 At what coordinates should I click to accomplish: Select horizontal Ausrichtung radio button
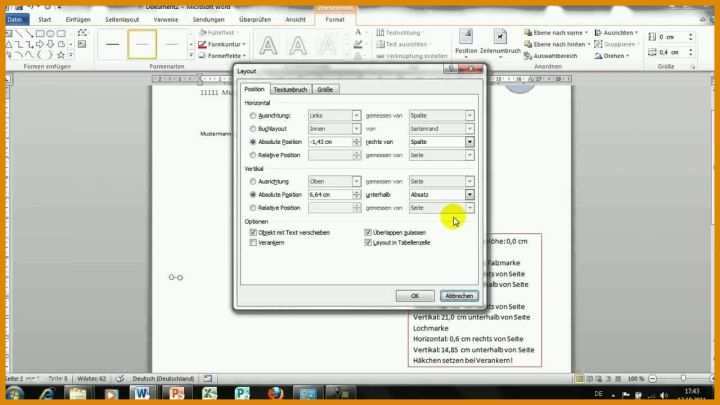(253, 116)
